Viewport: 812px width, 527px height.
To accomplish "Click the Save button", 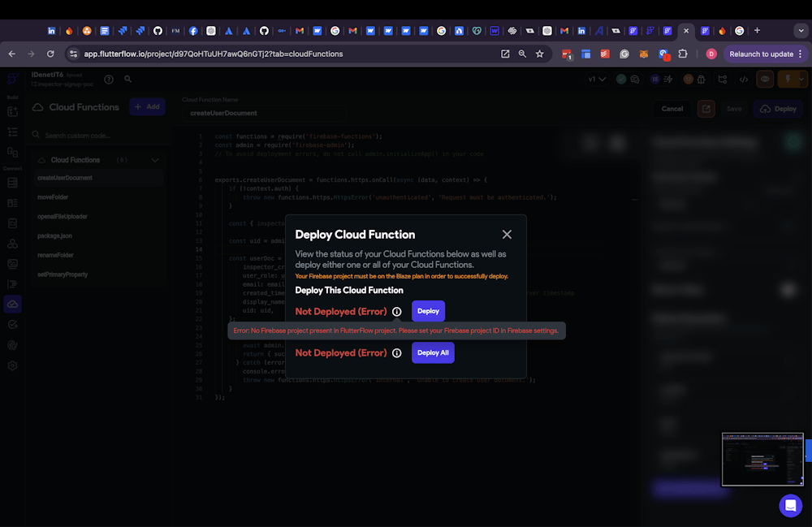I will click(734, 109).
